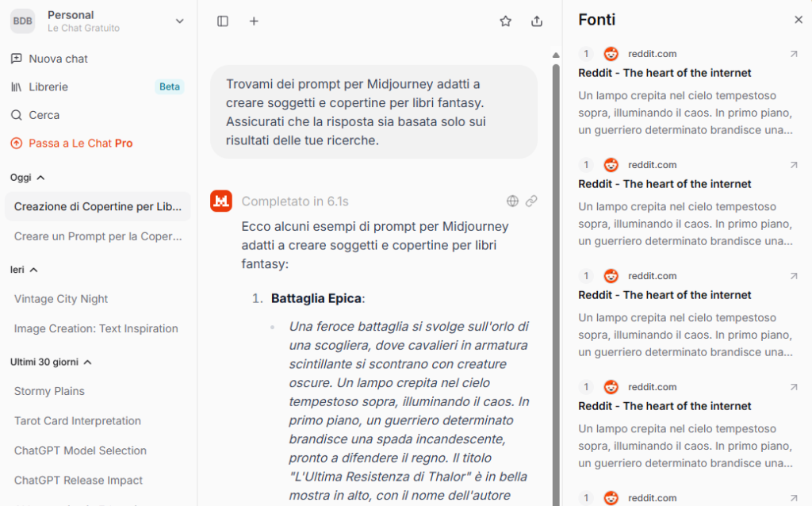Screen dimensions: 812x506
Task: Expand the Personal account dropdown
Action: pyautogui.click(x=179, y=21)
